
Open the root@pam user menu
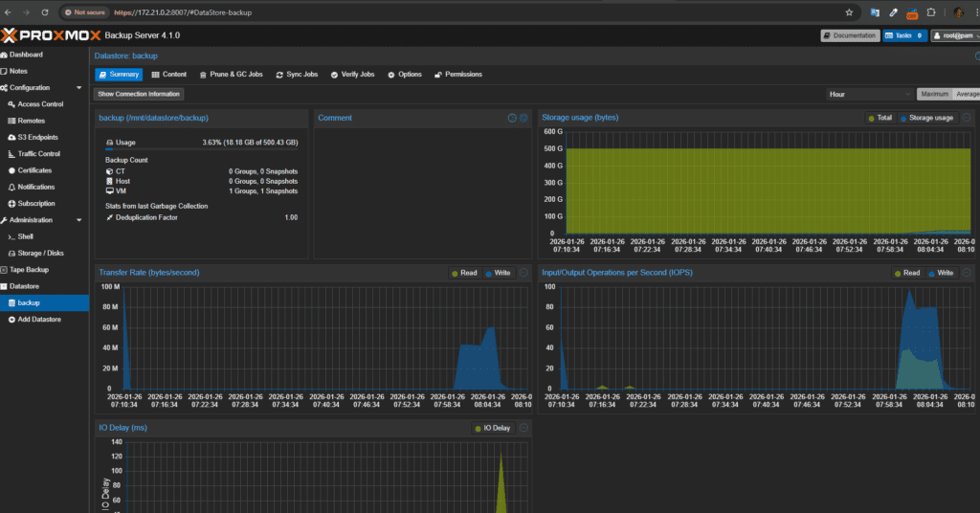coord(955,35)
